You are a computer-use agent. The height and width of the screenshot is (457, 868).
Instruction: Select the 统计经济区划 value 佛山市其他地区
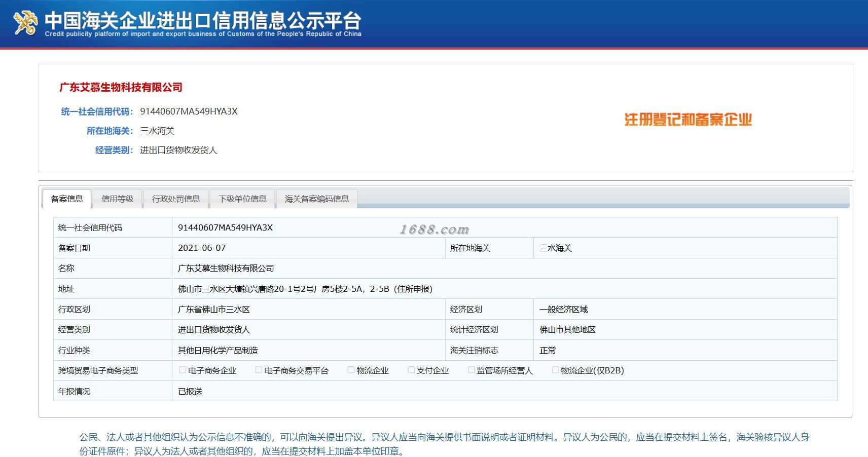567,329
